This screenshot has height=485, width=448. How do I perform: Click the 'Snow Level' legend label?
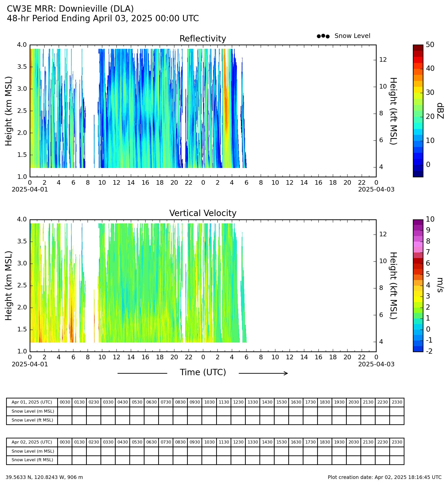click(x=352, y=36)
